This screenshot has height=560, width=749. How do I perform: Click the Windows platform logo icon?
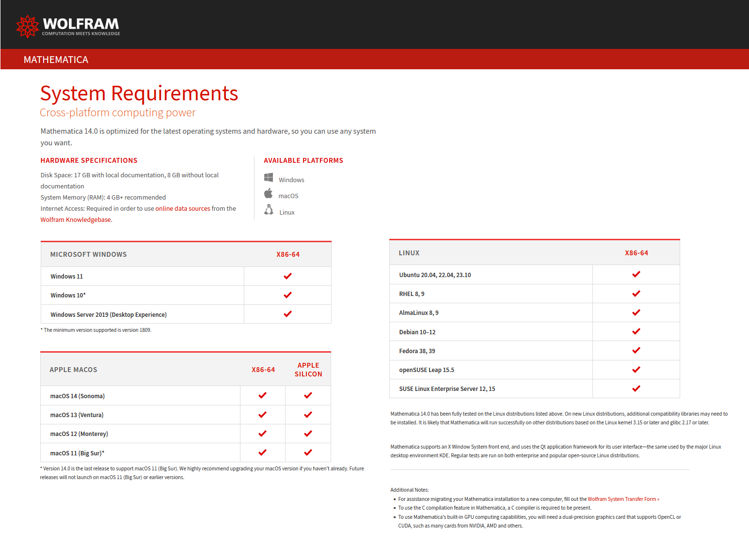269,177
